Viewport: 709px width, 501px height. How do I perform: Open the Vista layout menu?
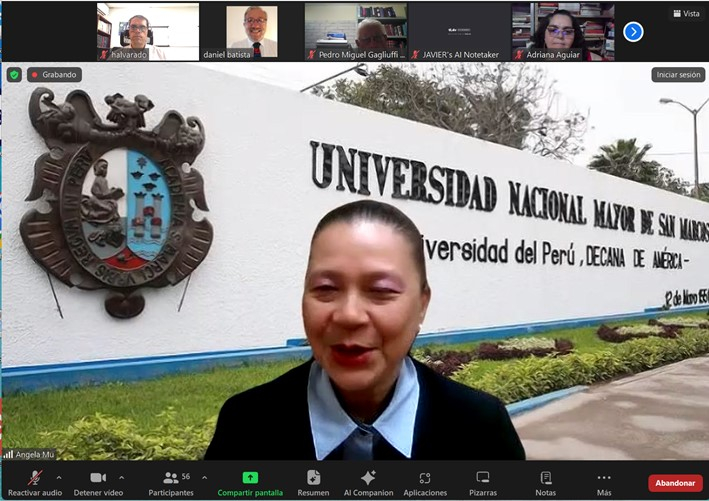click(x=685, y=13)
